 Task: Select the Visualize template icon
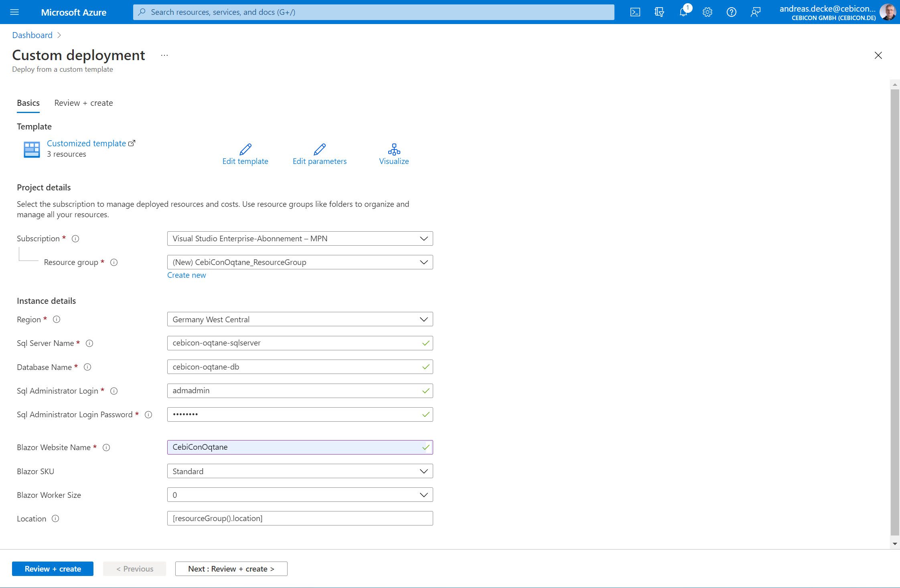pos(393,154)
